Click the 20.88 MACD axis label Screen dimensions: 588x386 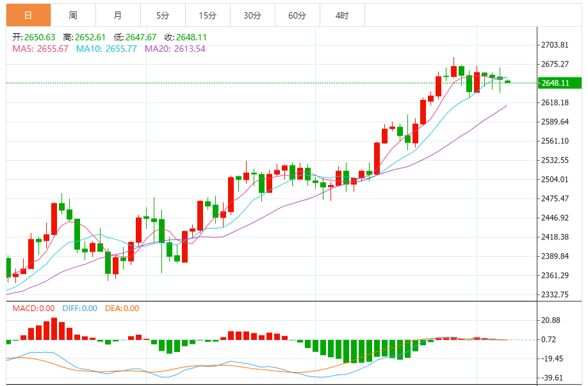[551, 321]
